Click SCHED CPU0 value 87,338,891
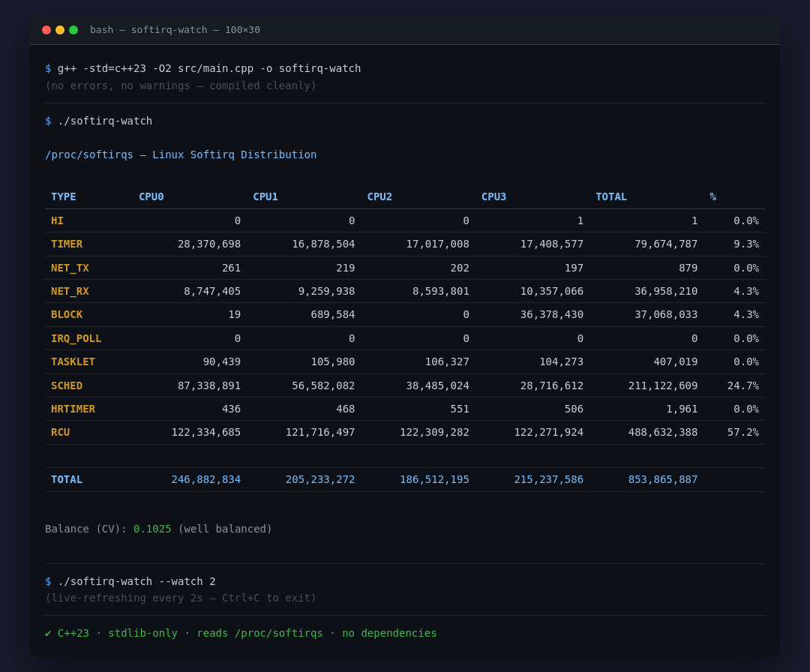 [209, 385]
